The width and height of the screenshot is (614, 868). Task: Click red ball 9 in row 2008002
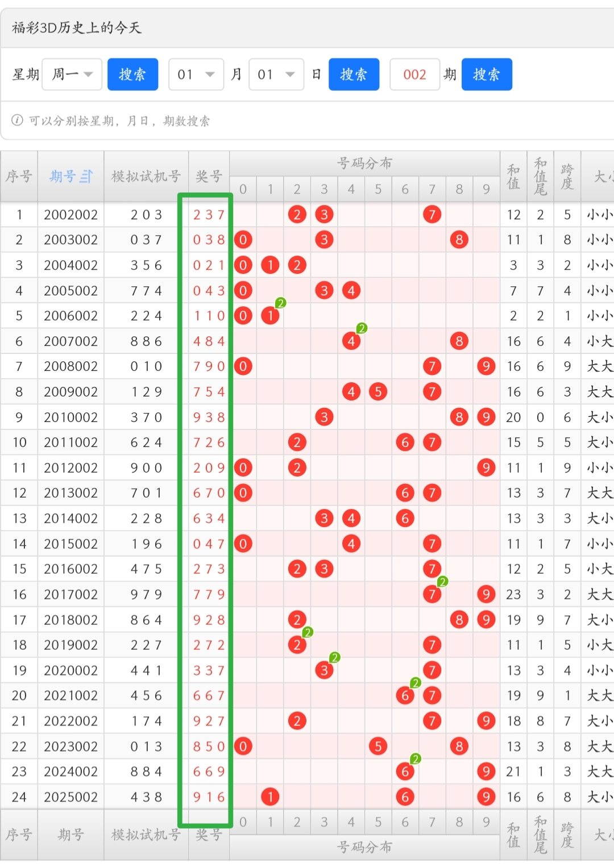(486, 366)
